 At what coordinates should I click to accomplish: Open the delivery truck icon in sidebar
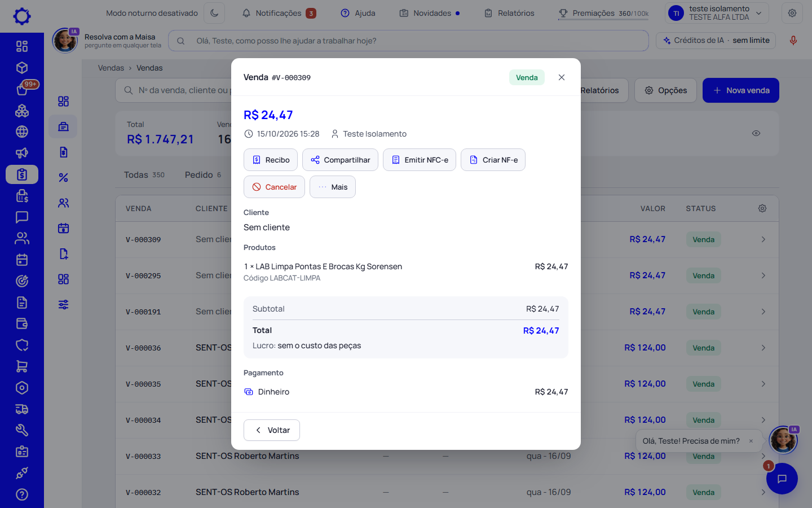[x=22, y=409]
